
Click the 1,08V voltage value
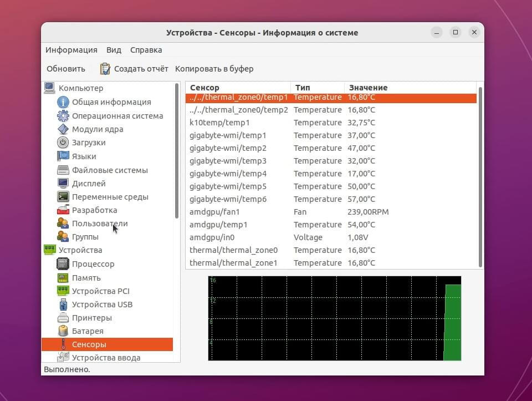coord(357,237)
